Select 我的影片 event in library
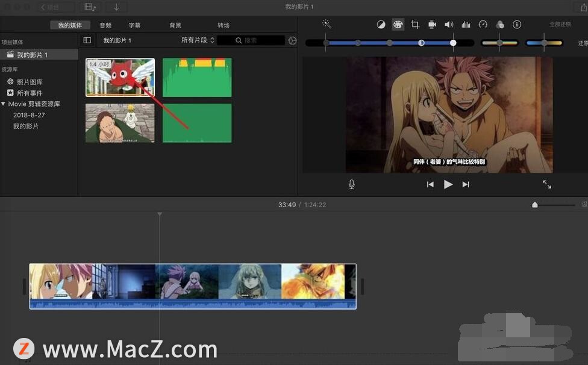The width and height of the screenshot is (588, 365). coord(26,126)
